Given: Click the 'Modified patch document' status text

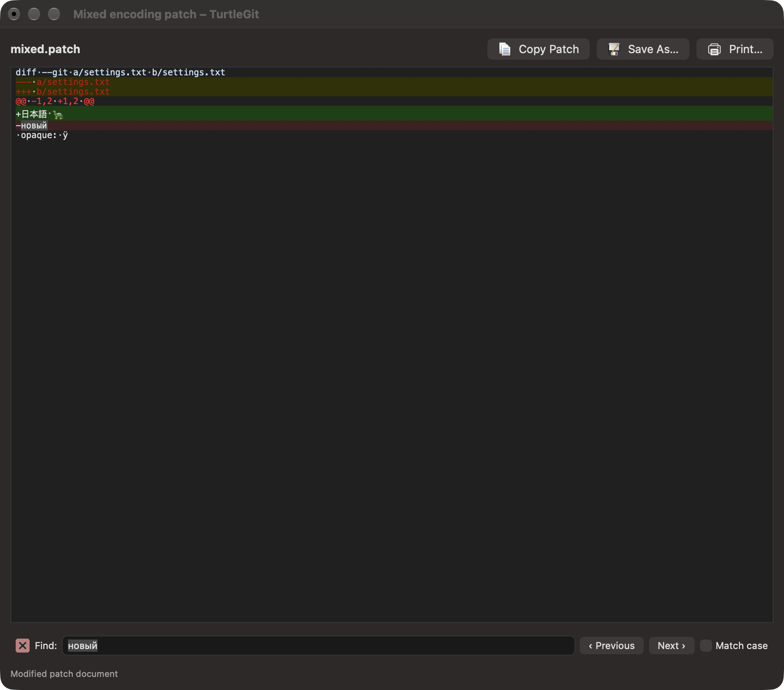Looking at the screenshot, I should click(64, 674).
